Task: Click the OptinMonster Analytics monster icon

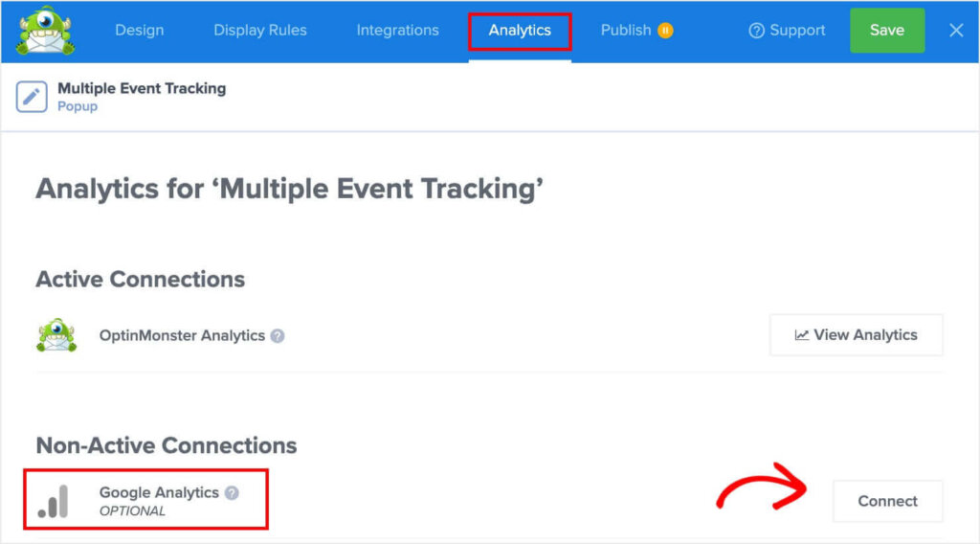Action: point(56,335)
